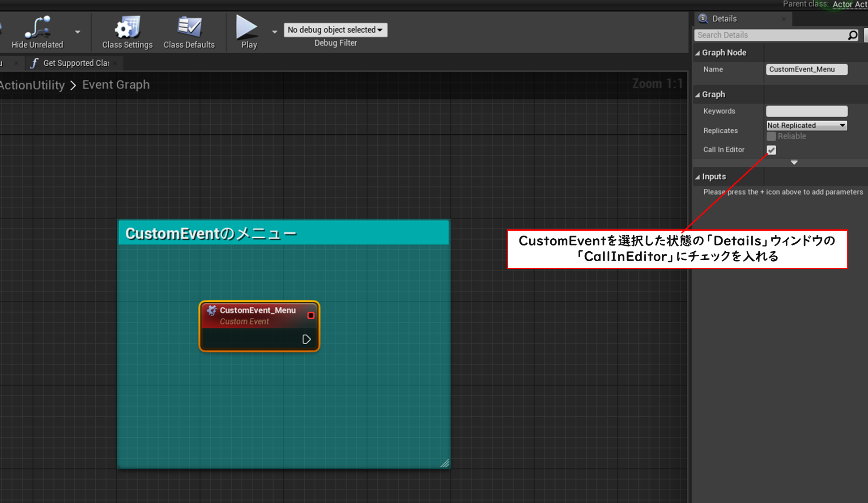Click the function icon on Get Supported tab
The width and height of the screenshot is (868, 503).
coord(34,63)
